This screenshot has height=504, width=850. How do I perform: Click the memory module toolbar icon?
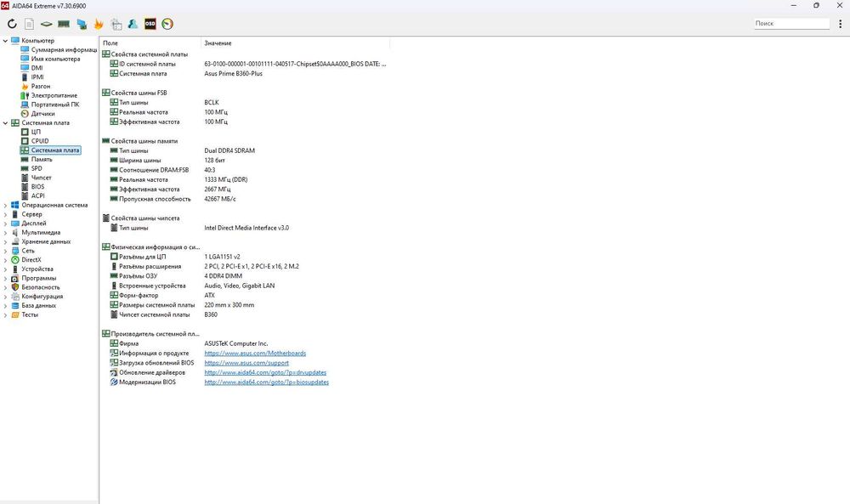(x=64, y=24)
